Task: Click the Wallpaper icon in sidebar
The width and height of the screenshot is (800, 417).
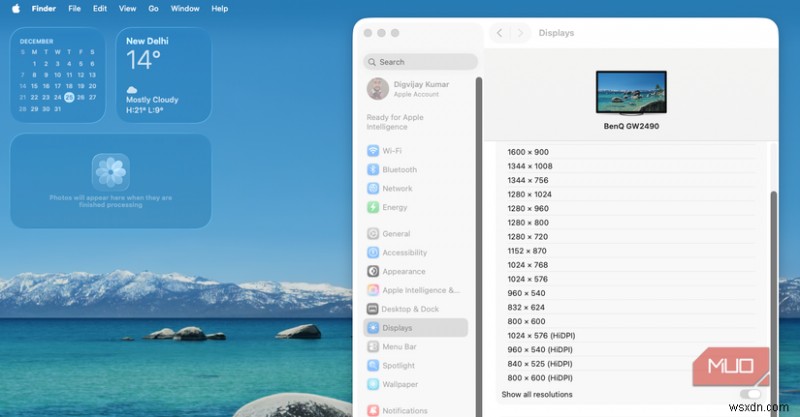Action: (x=373, y=384)
